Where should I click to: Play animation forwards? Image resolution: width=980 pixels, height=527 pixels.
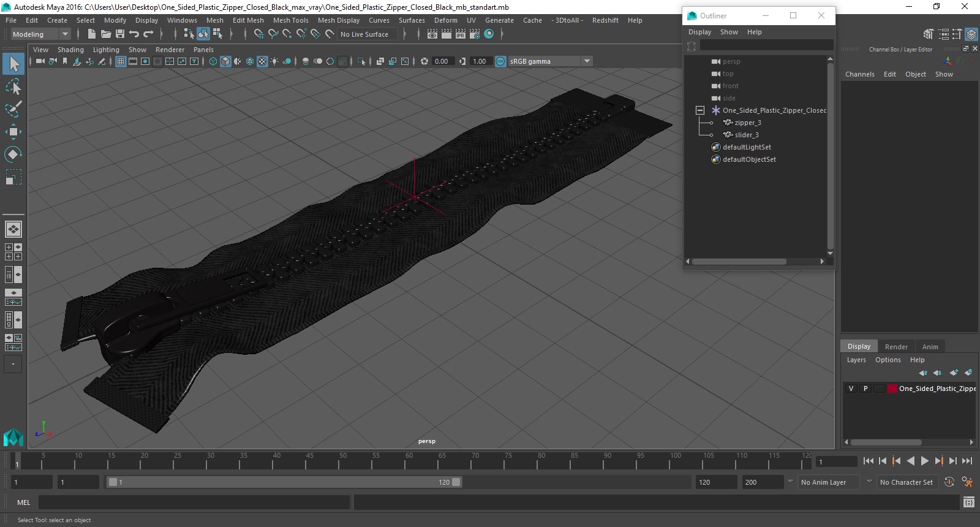(925, 461)
